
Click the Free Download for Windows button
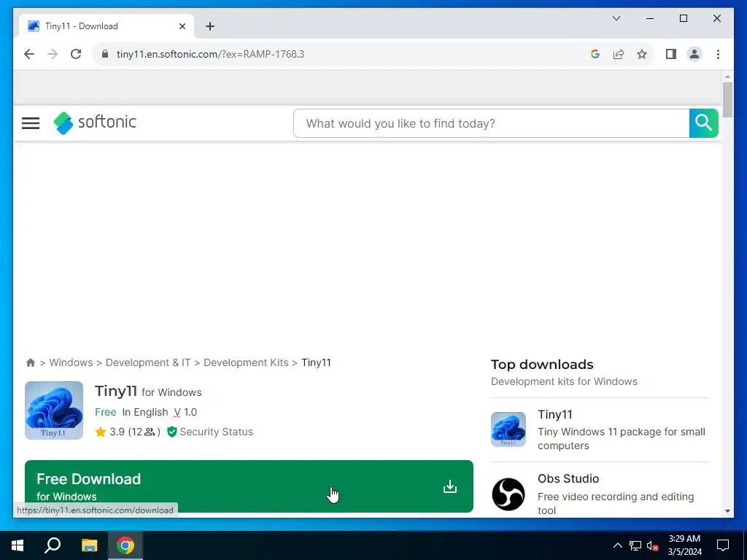point(249,486)
